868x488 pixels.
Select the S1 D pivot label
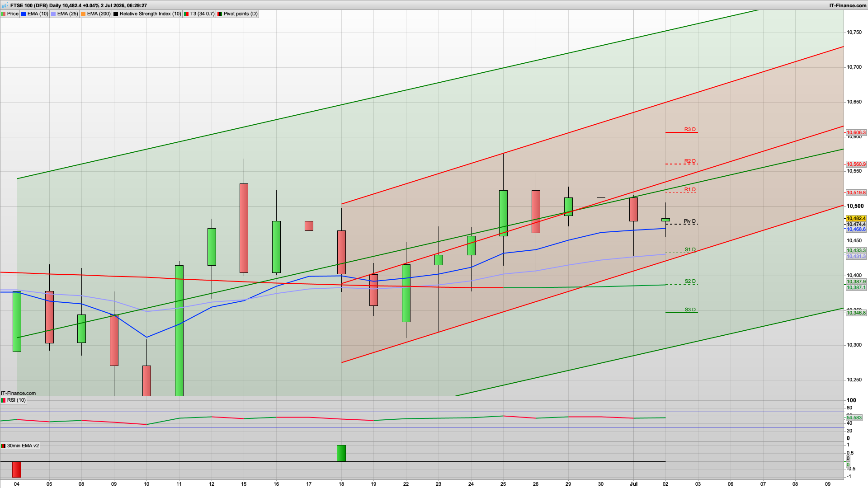coord(690,249)
